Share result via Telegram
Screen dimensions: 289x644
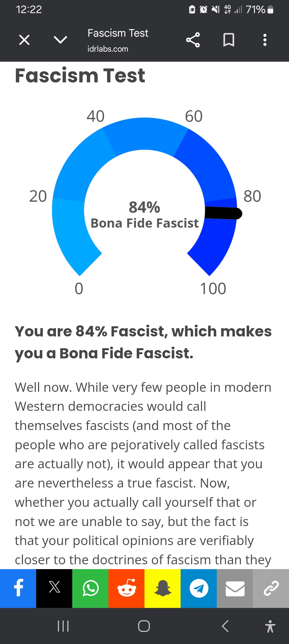pyautogui.click(x=199, y=588)
